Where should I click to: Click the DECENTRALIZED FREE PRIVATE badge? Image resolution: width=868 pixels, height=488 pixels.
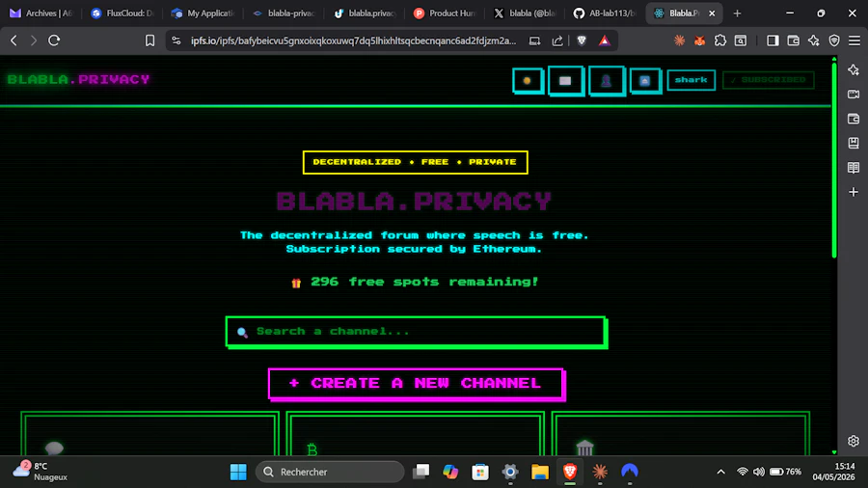[x=415, y=162]
